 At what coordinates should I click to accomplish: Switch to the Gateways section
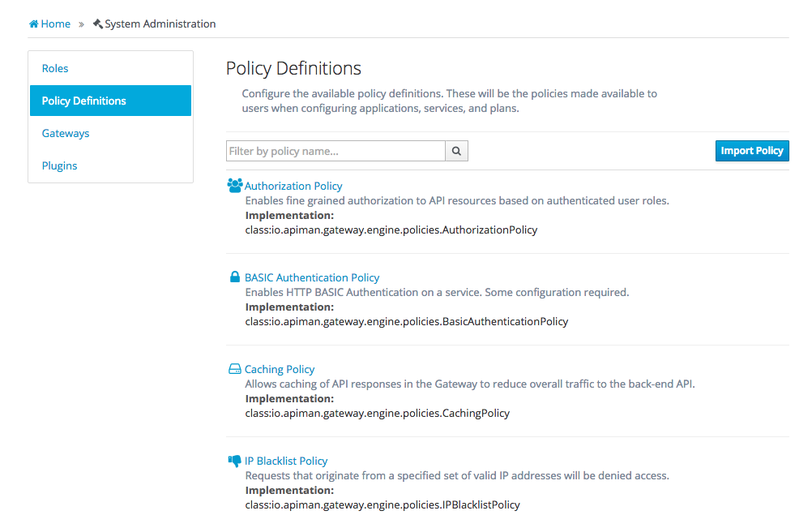pos(66,134)
